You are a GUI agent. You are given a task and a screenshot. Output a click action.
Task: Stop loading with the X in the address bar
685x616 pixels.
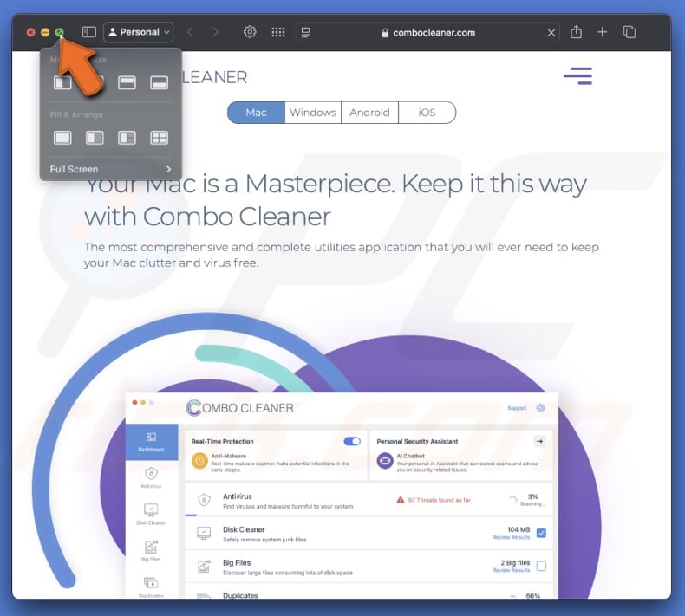551,32
